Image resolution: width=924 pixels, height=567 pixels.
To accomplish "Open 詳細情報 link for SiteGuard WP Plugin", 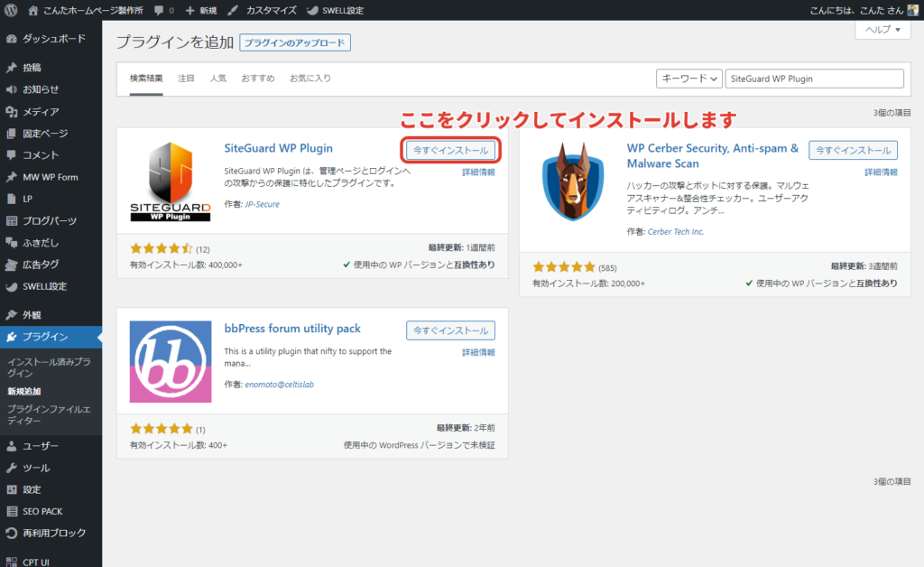I will point(478,172).
